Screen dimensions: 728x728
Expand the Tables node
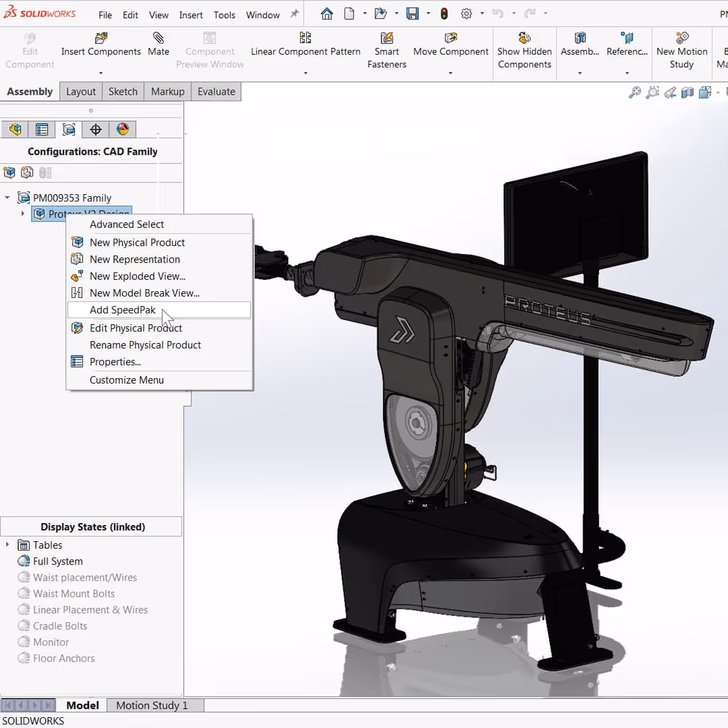coord(7,545)
